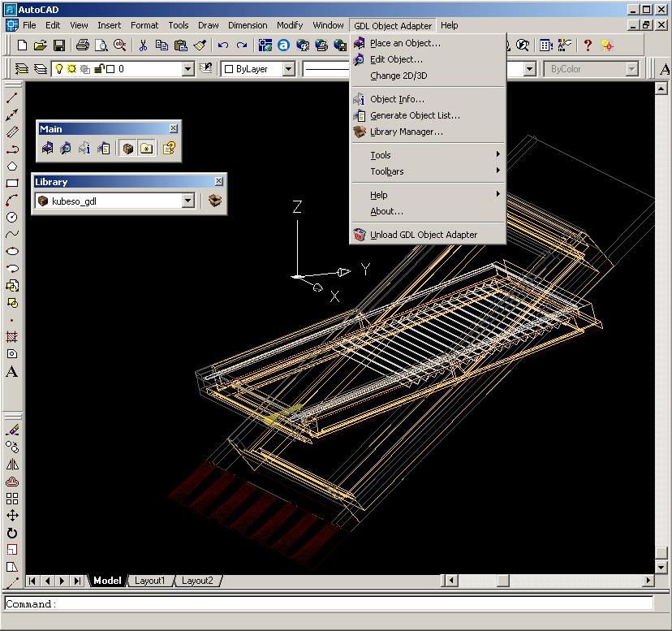672x631 pixels.
Task: Choose Place an Object menu item
Action: pyautogui.click(x=428, y=43)
